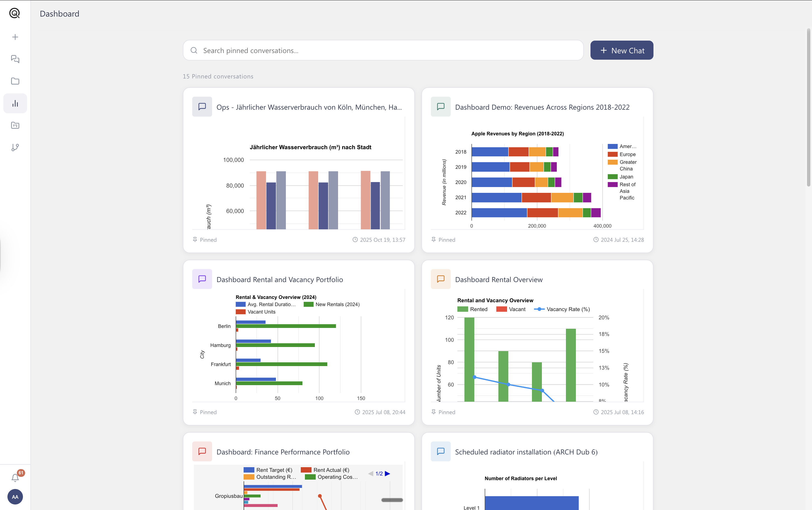Click New Rentals (2024) legend entry
Image resolution: width=812 pixels, height=510 pixels.
pos(331,304)
